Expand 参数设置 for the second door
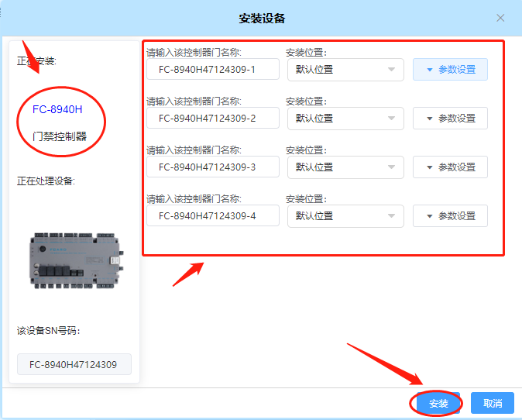The height and width of the screenshot is (420, 522). [x=450, y=119]
